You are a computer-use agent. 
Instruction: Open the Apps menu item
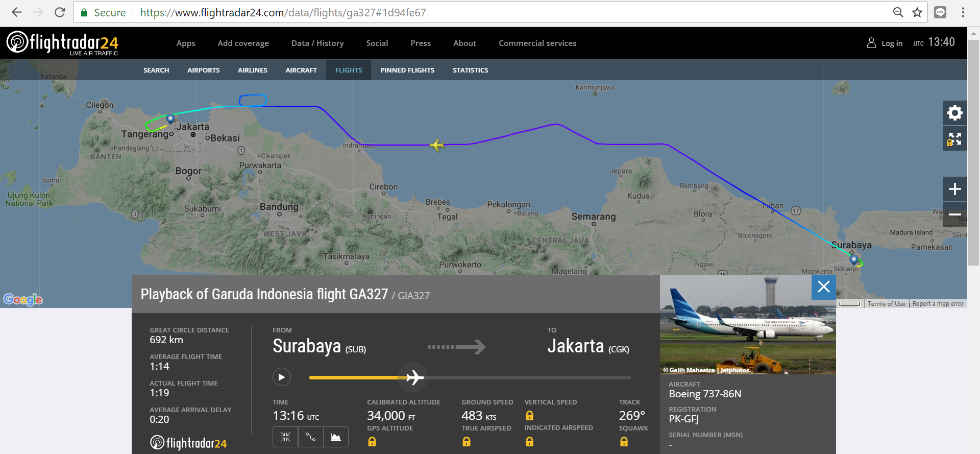186,43
